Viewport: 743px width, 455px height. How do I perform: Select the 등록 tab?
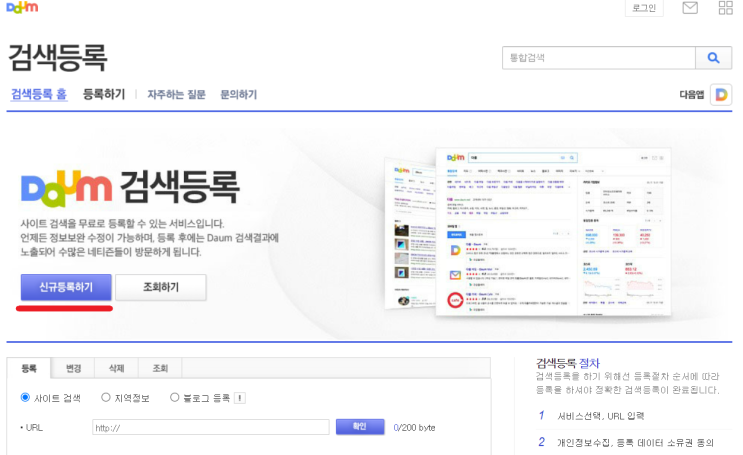(29, 368)
